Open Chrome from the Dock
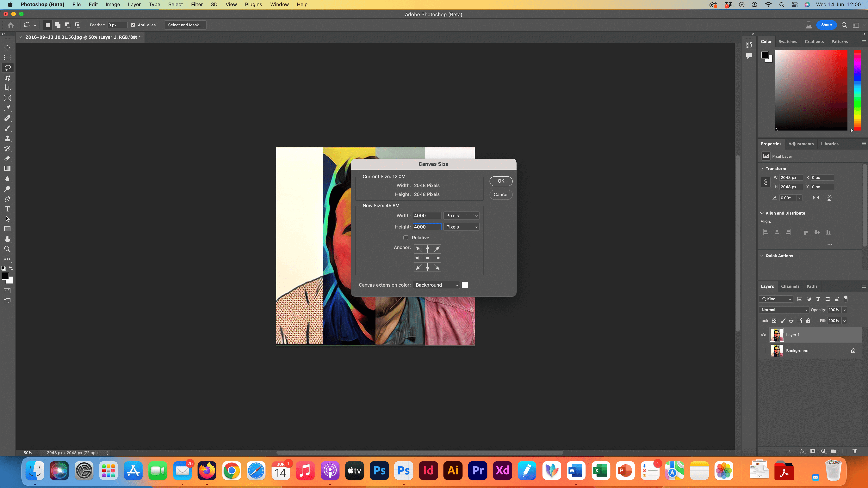The width and height of the screenshot is (868, 488). click(232, 471)
